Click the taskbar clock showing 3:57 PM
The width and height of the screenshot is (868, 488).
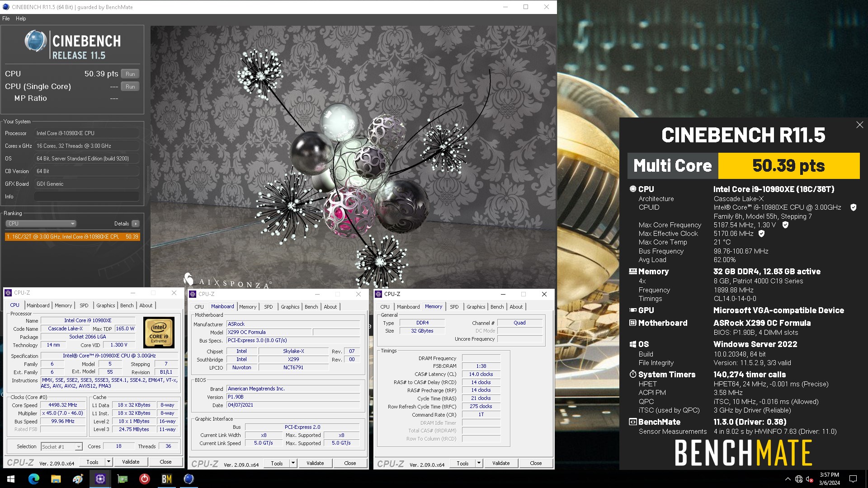point(829,479)
